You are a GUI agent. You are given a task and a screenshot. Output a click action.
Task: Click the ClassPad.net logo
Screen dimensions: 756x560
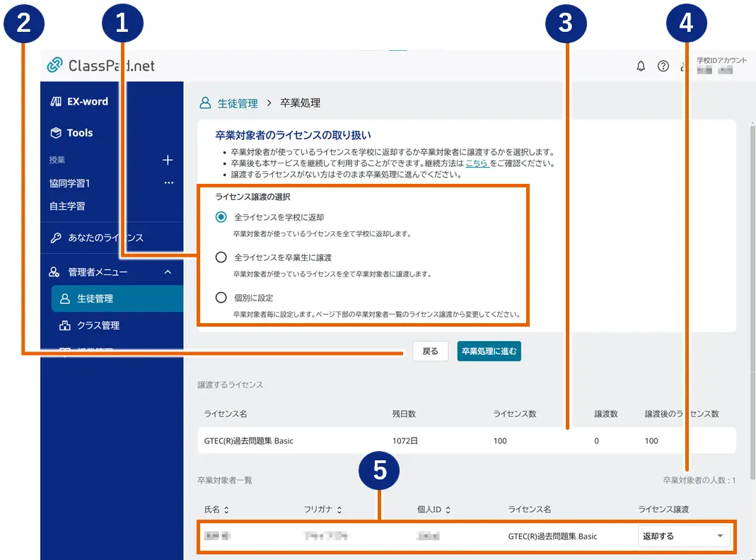100,66
